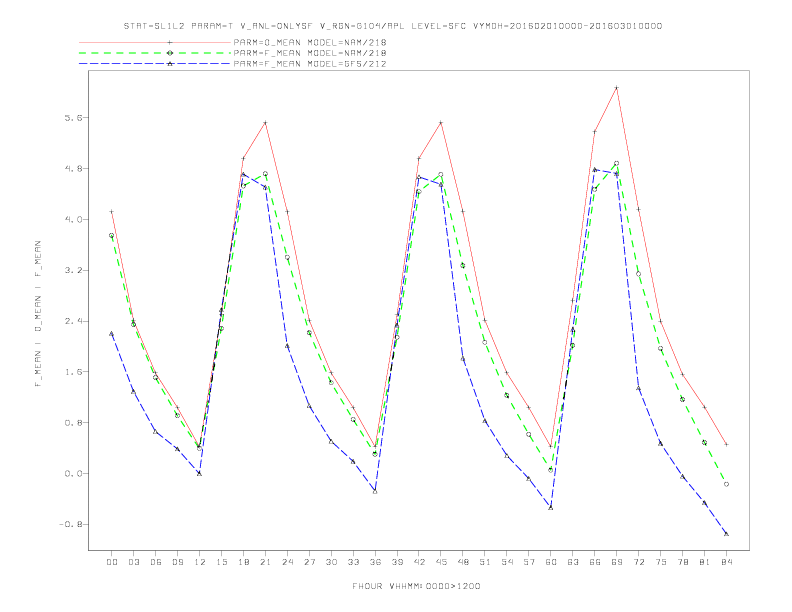Click the green circle data point at hour 84
The height and width of the screenshot is (612, 792).
726,484
